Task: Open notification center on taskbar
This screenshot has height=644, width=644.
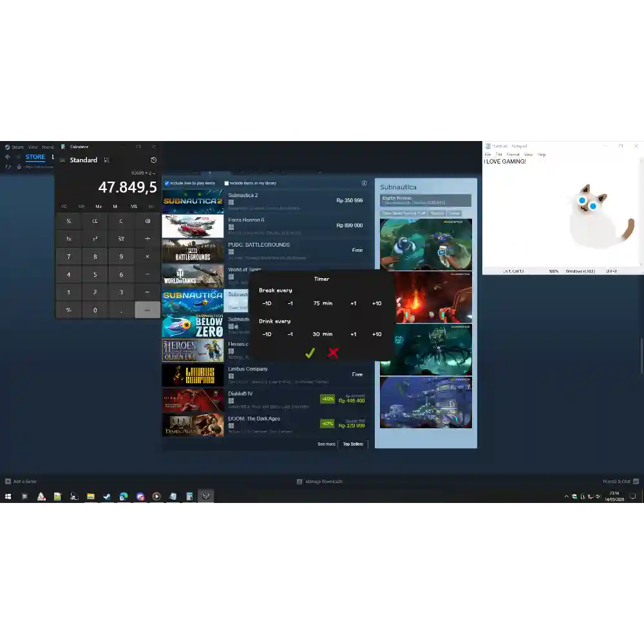Action: point(633,497)
